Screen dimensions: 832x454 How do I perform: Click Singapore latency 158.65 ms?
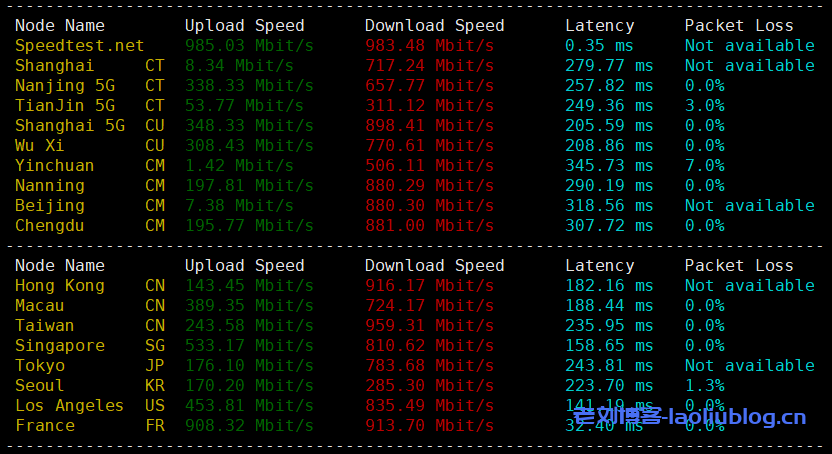click(x=609, y=346)
